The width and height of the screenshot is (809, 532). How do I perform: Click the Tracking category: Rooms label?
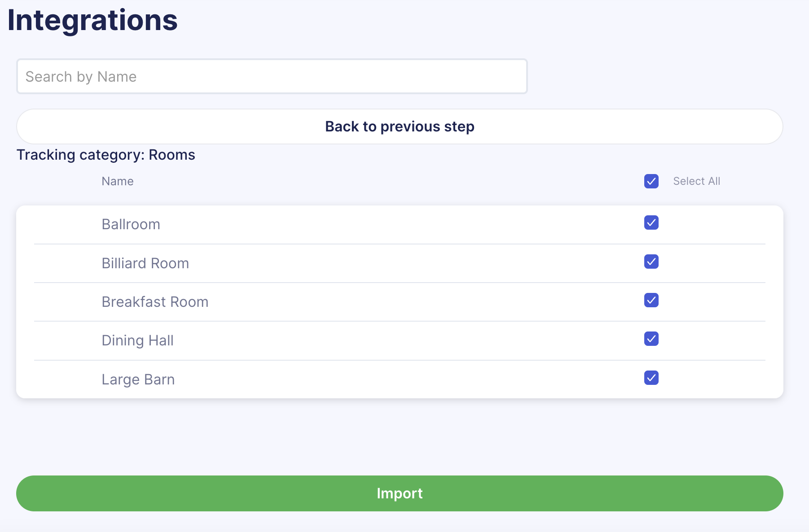click(106, 155)
